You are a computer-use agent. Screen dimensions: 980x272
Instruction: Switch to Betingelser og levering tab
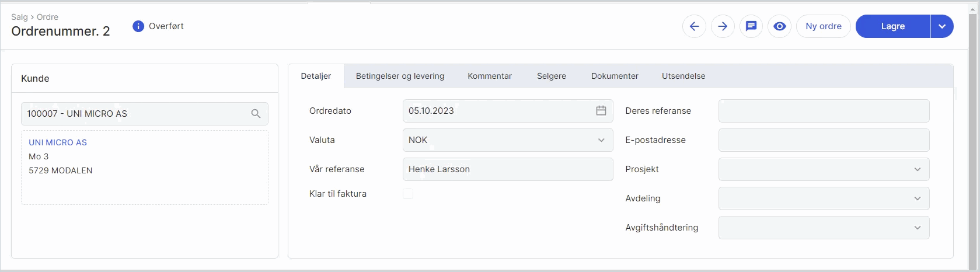coord(400,76)
